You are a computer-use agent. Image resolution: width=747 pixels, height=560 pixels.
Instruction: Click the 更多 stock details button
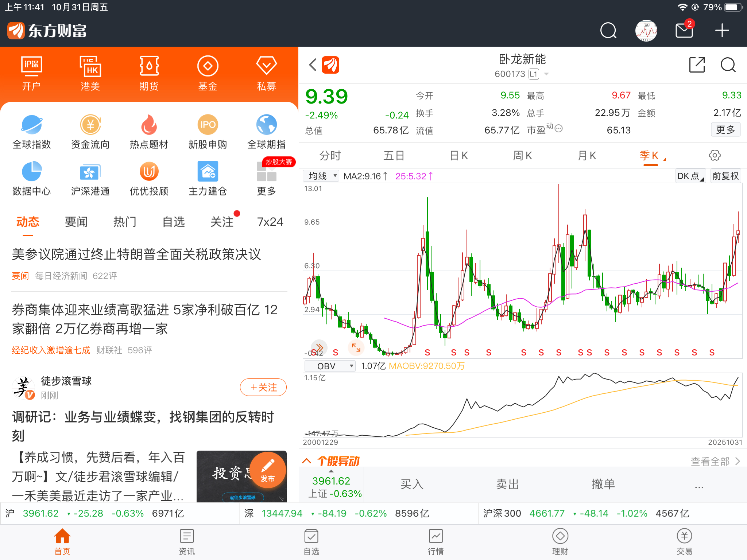pos(725,130)
